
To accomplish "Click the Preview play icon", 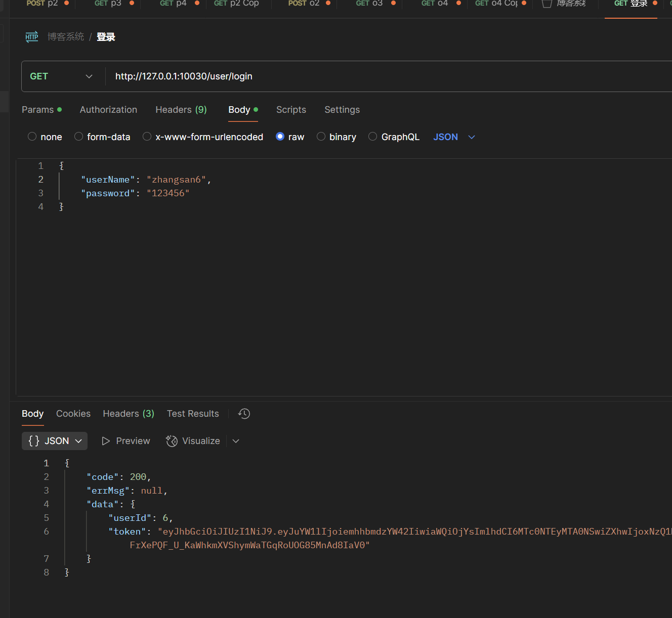I will [x=106, y=441].
